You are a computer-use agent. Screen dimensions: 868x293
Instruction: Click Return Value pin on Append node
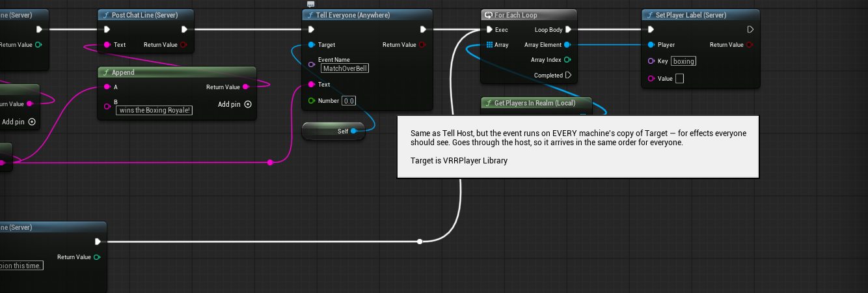[246, 87]
